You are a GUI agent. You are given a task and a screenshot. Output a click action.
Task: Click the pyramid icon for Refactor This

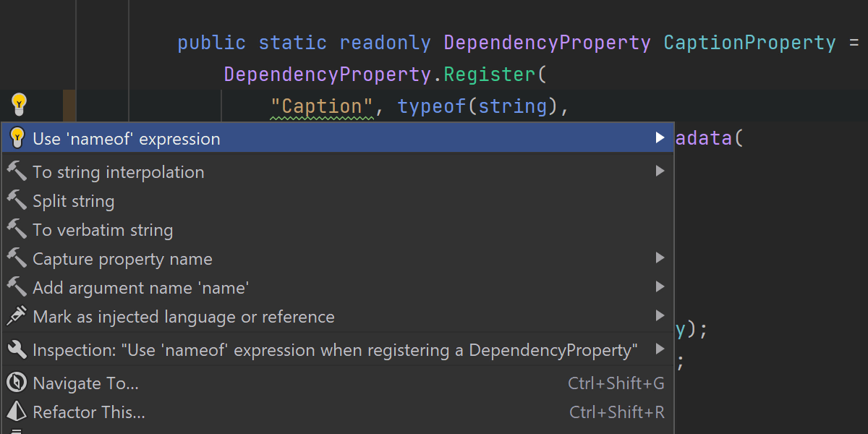click(x=17, y=412)
